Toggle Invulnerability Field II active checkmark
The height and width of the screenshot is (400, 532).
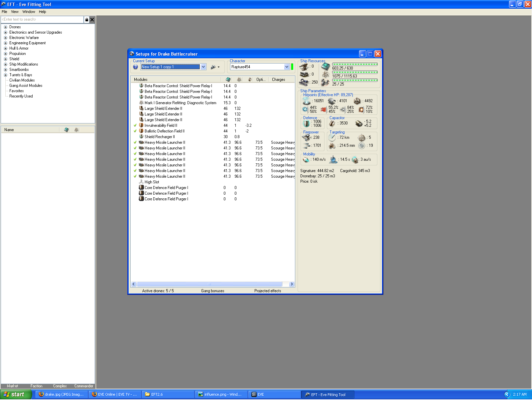pos(135,125)
